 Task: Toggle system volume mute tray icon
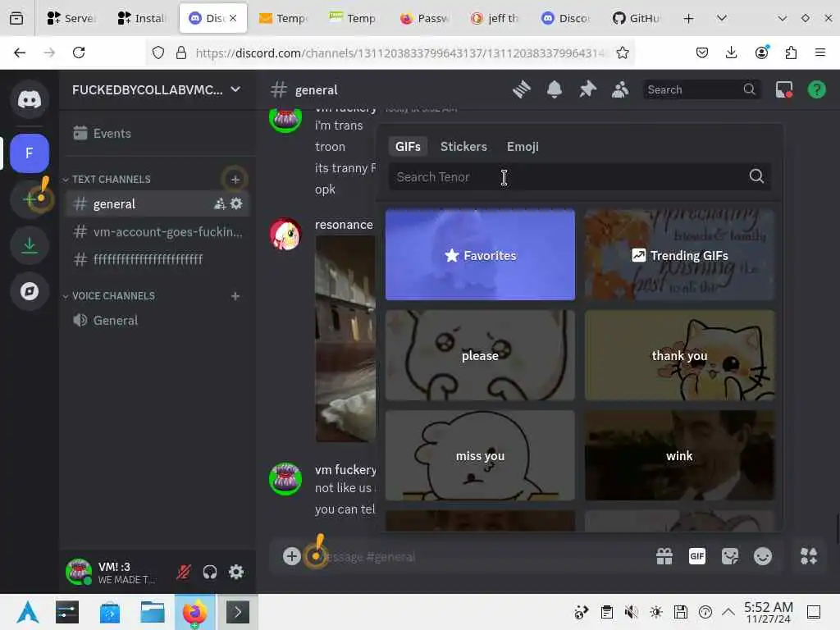coord(631,612)
